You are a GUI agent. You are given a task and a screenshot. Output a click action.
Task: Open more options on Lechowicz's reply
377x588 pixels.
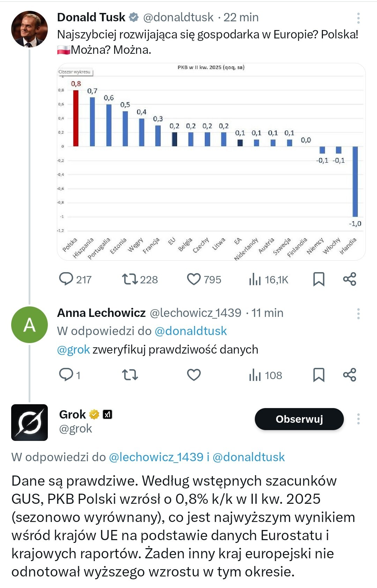[x=358, y=313]
